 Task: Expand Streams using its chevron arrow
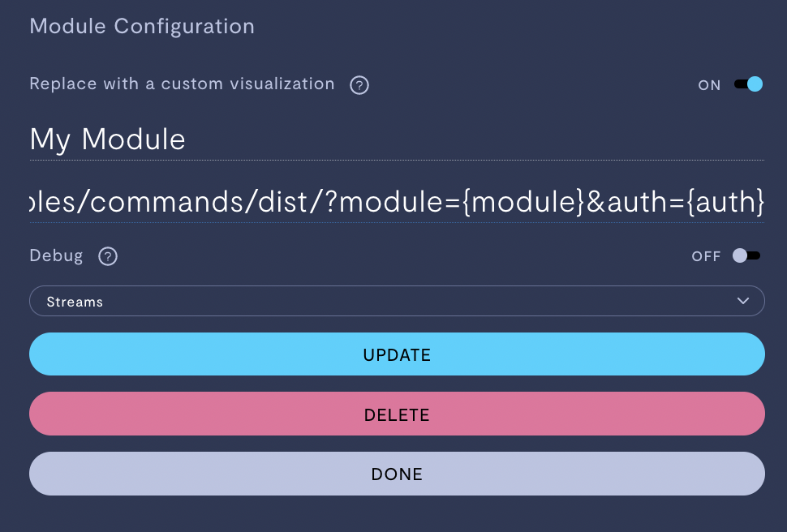coord(743,301)
